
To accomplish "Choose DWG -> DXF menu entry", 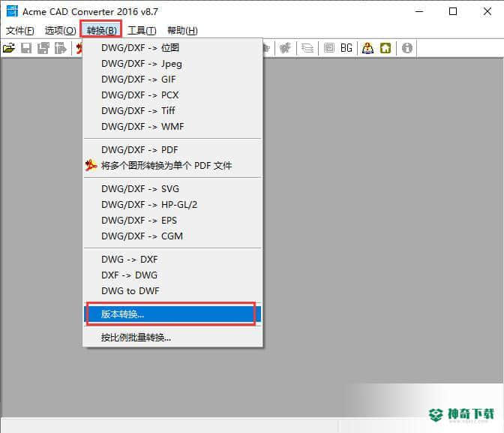I will pyautogui.click(x=172, y=260).
